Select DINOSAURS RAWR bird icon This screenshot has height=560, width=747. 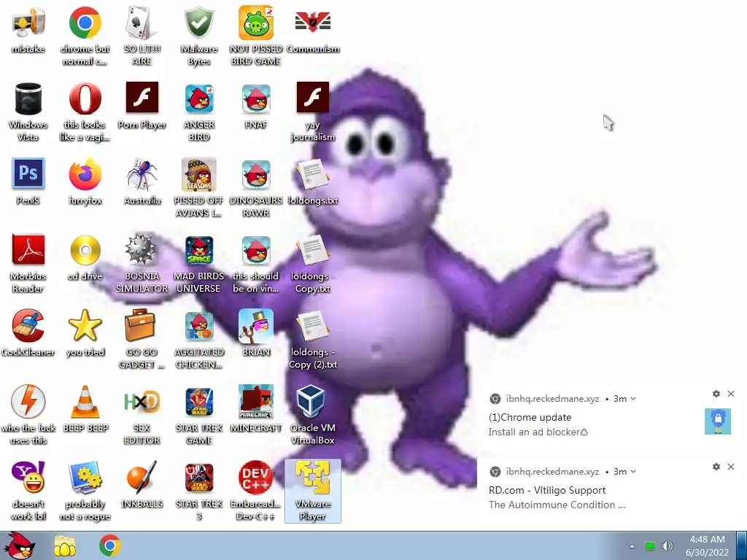[x=256, y=187]
